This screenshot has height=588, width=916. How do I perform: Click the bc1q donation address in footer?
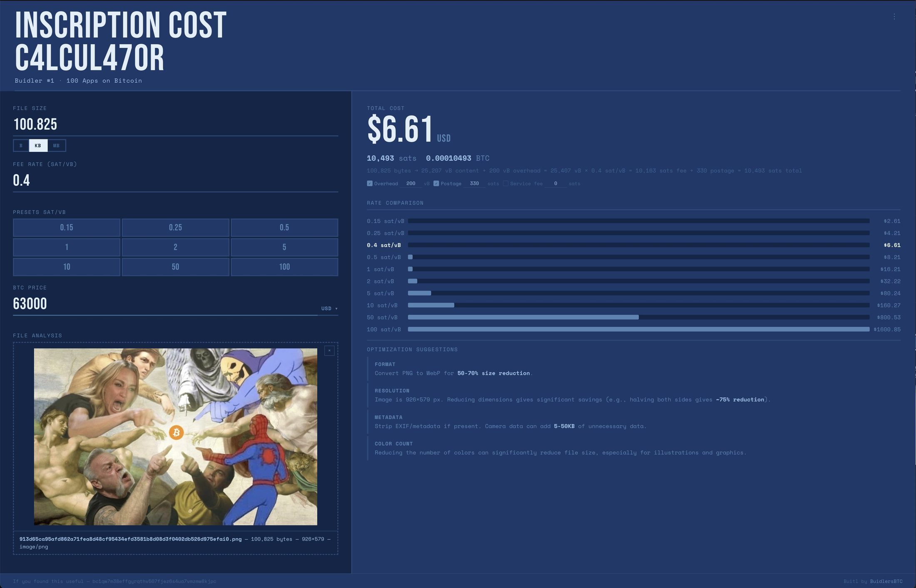pos(154,581)
